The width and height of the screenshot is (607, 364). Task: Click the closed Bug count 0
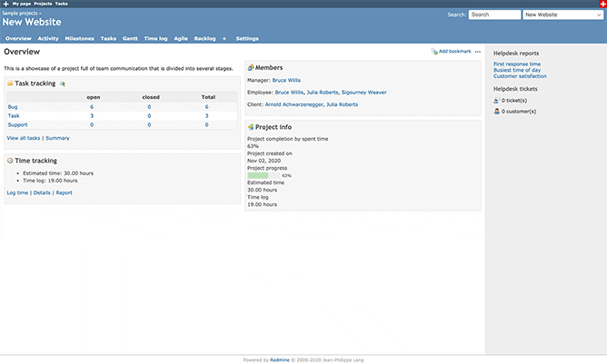click(x=149, y=107)
